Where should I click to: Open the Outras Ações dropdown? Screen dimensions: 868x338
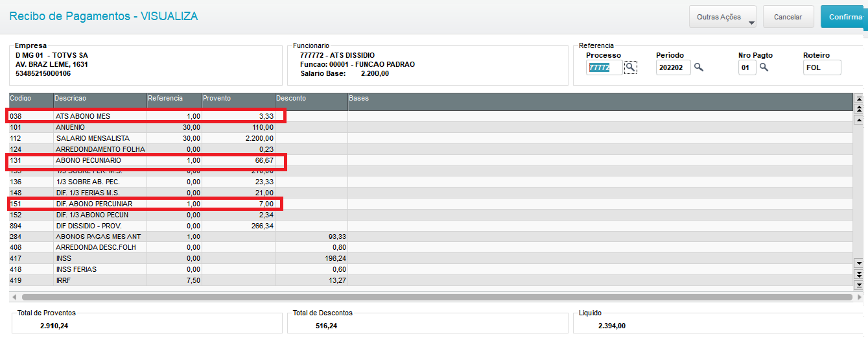pyautogui.click(x=723, y=17)
